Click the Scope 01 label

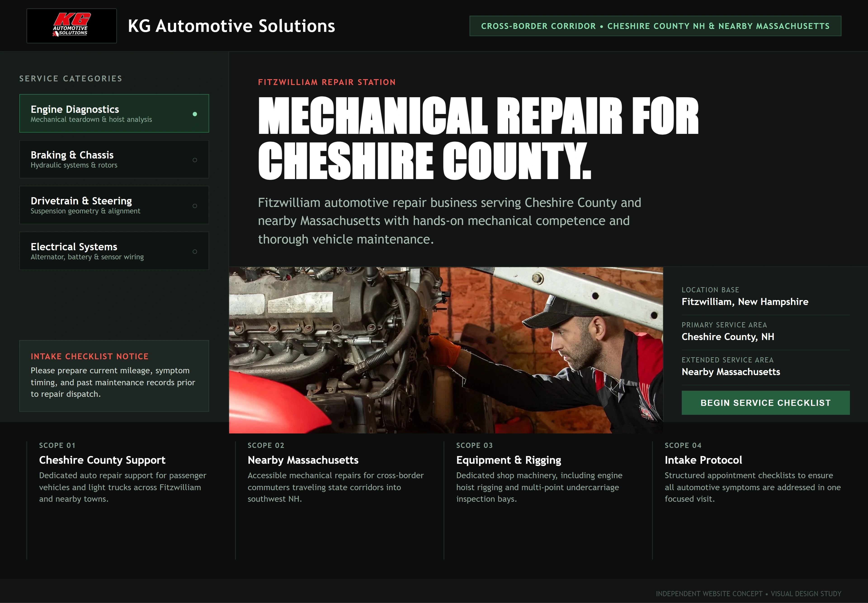57,445
